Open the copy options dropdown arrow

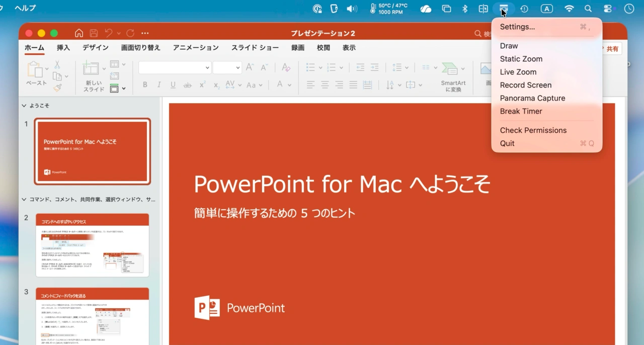click(x=67, y=76)
